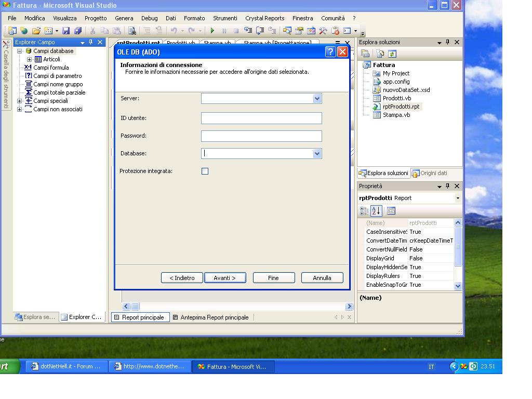The image size is (532, 399).
Task: Select the DisplayGrid property row
Action: (409, 258)
